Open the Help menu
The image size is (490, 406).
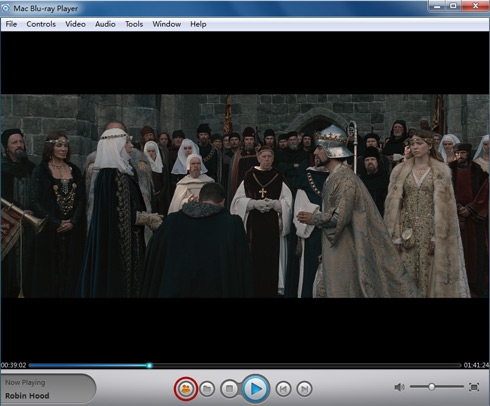click(x=198, y=24)
